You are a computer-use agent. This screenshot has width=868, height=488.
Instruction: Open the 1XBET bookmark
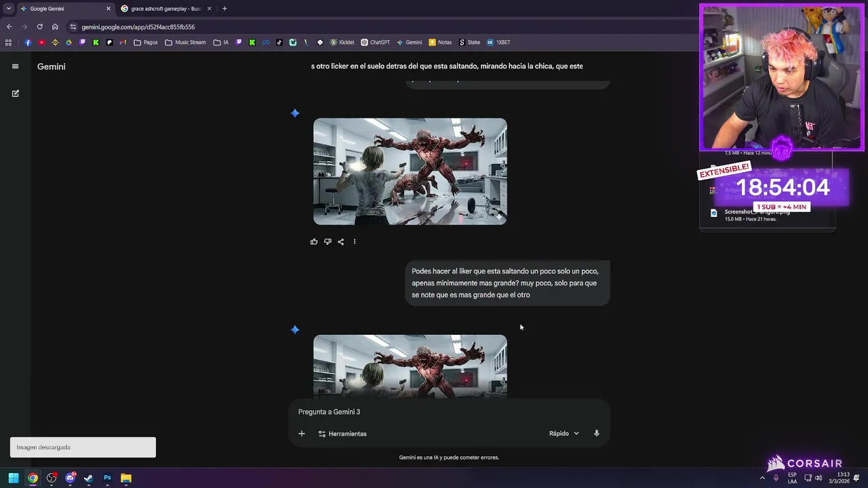click(x=498, y=42)
